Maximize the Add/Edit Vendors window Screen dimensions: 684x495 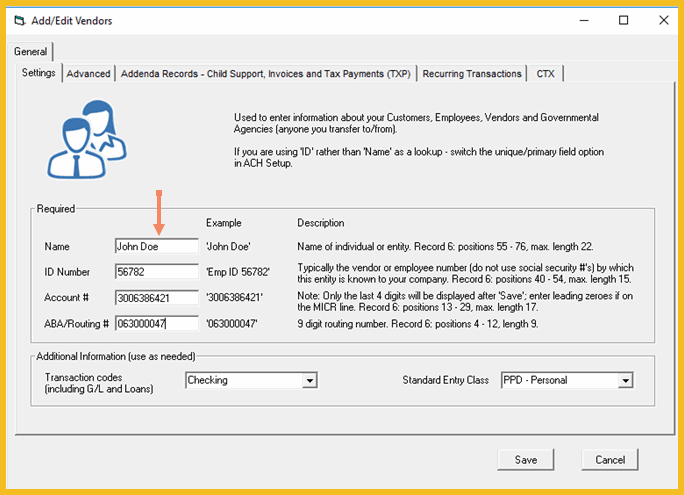tap(623, 20)
